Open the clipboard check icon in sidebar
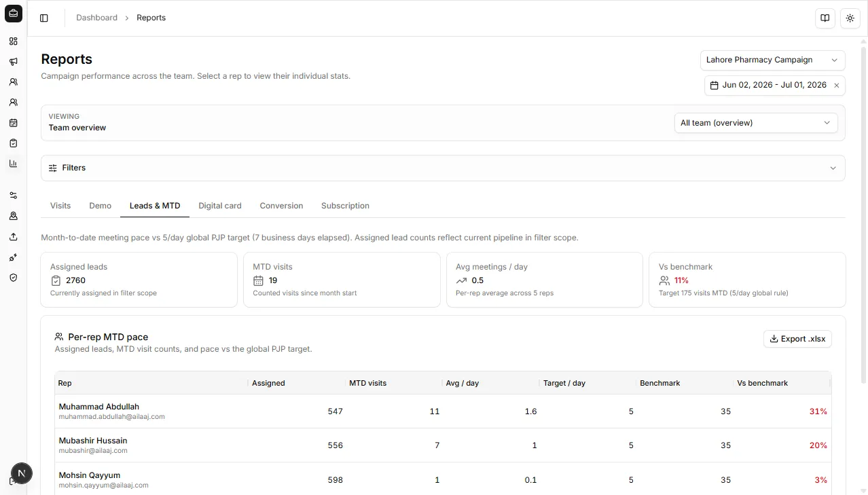Image resolution: width=868 pixels, height=495 pixels. pos(13,143)
